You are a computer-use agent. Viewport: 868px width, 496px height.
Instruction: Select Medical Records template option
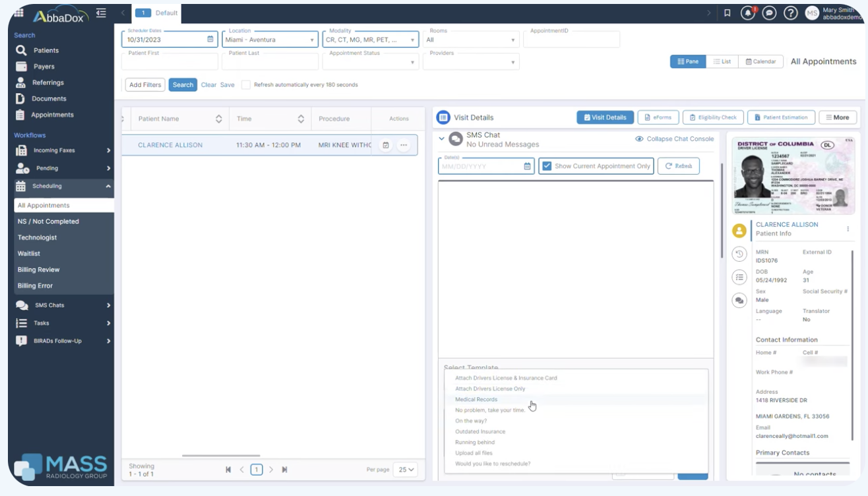476,400
